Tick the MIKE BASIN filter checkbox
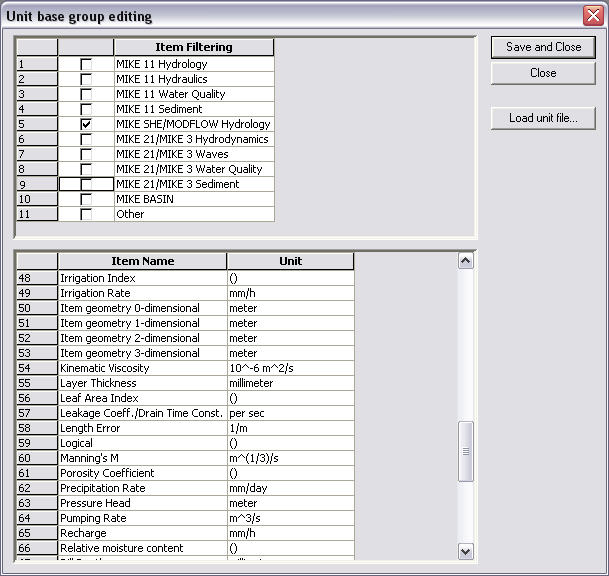609x576 pixels. coord(86,199)
